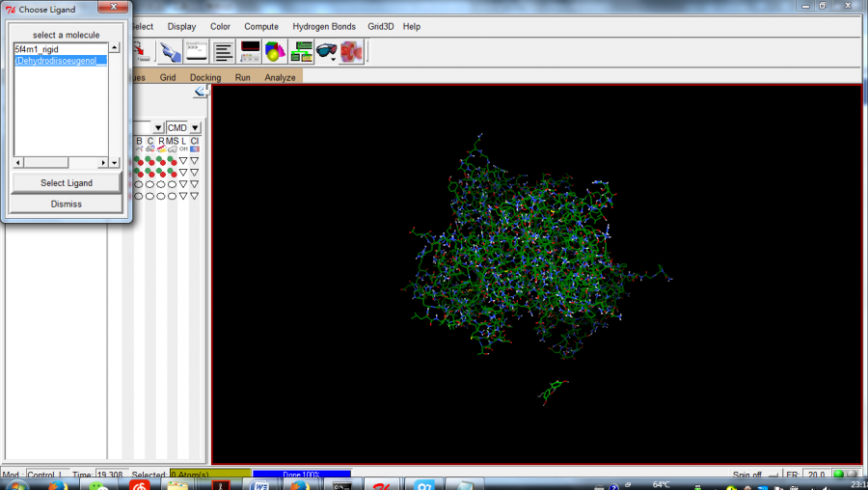Enable R ribbon in bottom row

click(x=161, y=196)
